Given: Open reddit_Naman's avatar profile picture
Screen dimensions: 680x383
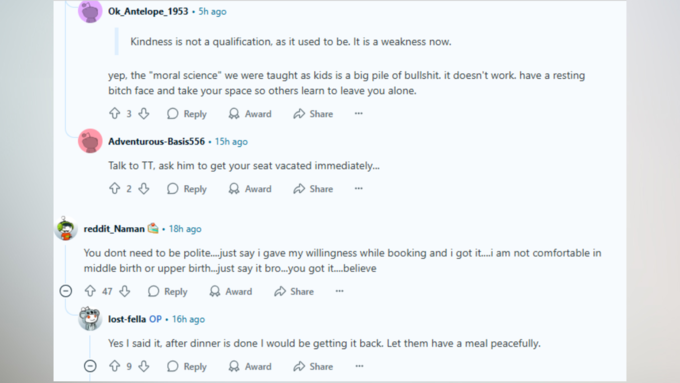Looking at the screenshot, I should coord(66,229).
